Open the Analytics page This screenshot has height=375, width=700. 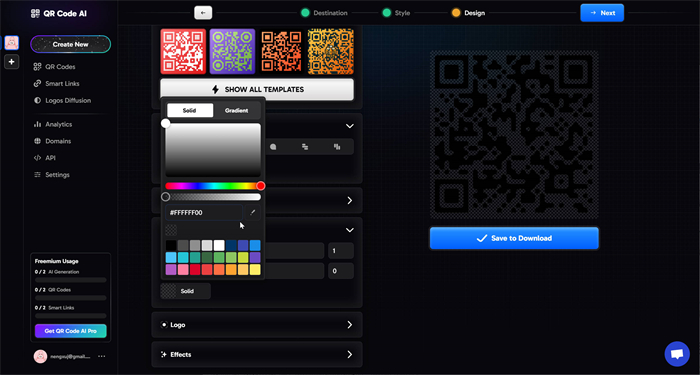tap(53, 125)
